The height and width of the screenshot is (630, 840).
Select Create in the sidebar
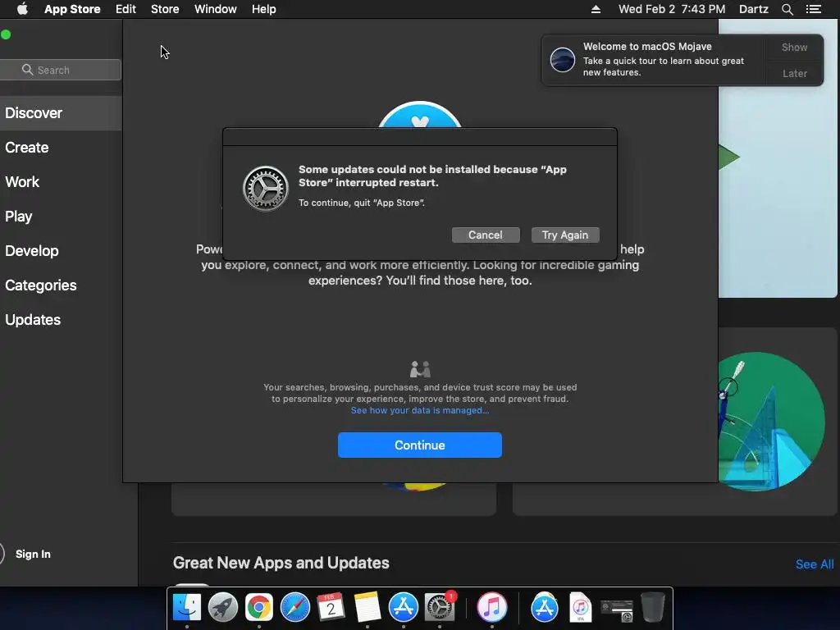(x=61, y=148)
